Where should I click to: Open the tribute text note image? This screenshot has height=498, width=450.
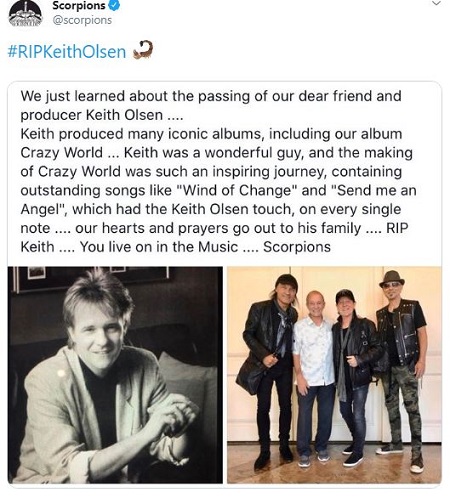tap(225, 173)
